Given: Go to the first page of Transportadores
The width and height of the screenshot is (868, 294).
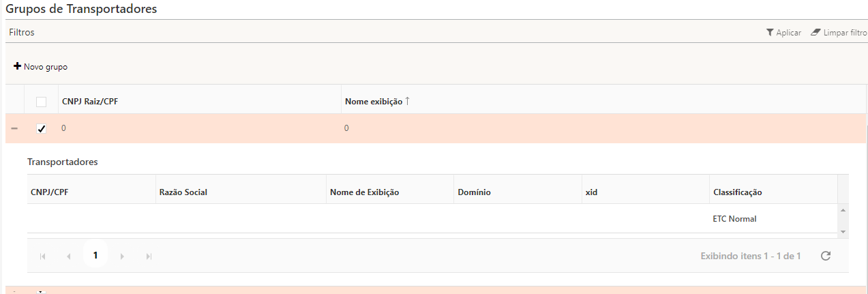Looking at the screenshot, I should (x=43, y=256).
